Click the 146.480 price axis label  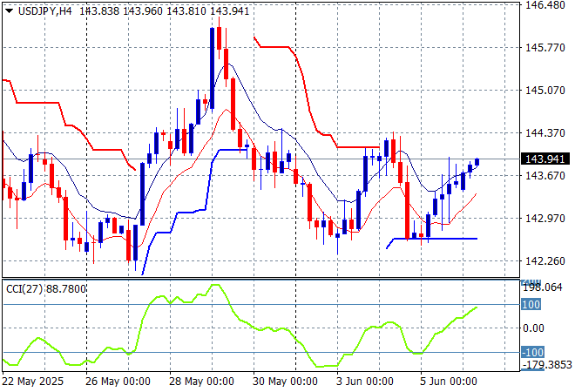tap(544, 5)
